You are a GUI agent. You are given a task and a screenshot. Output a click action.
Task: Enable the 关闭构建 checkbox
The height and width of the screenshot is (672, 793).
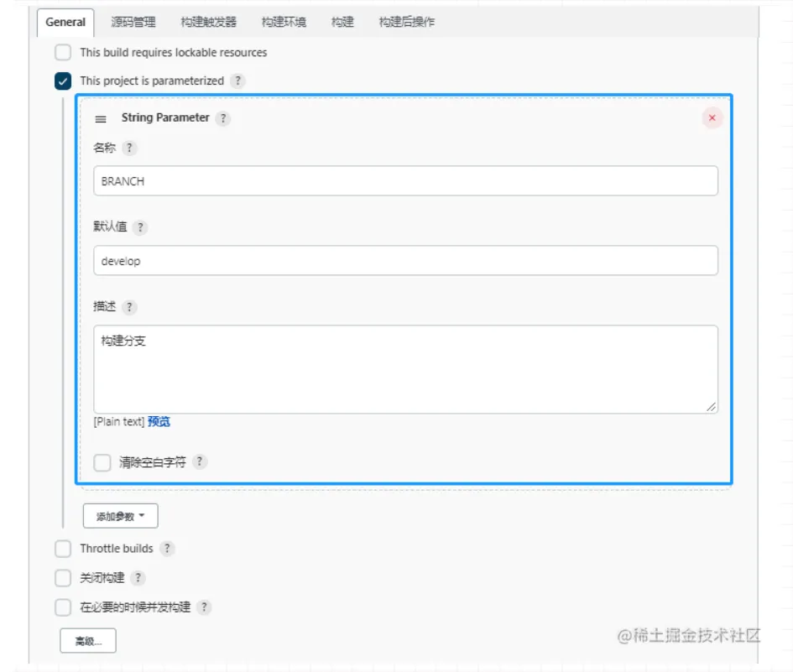click(x=63, y=578)
